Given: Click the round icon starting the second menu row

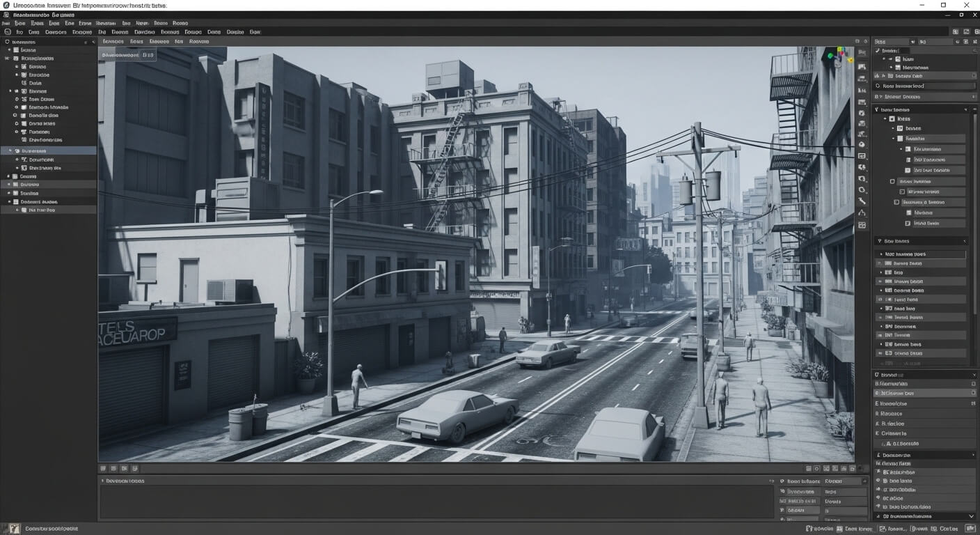Looking at the screenshot, I should pos(7,32).
